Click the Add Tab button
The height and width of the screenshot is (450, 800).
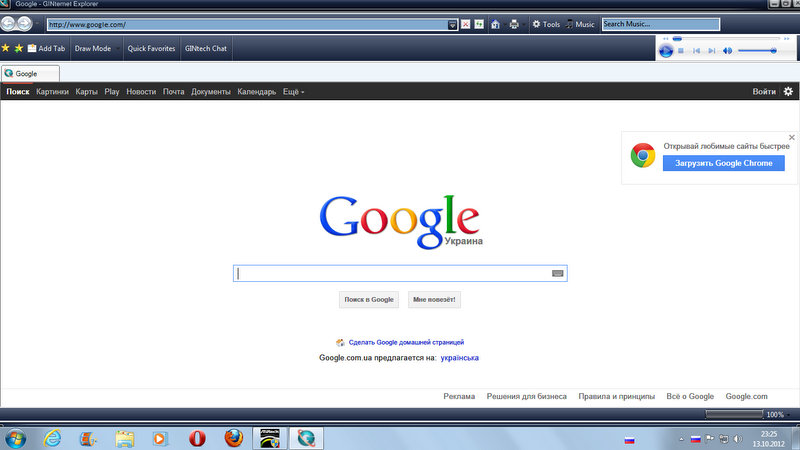click(x=46, y=48)
